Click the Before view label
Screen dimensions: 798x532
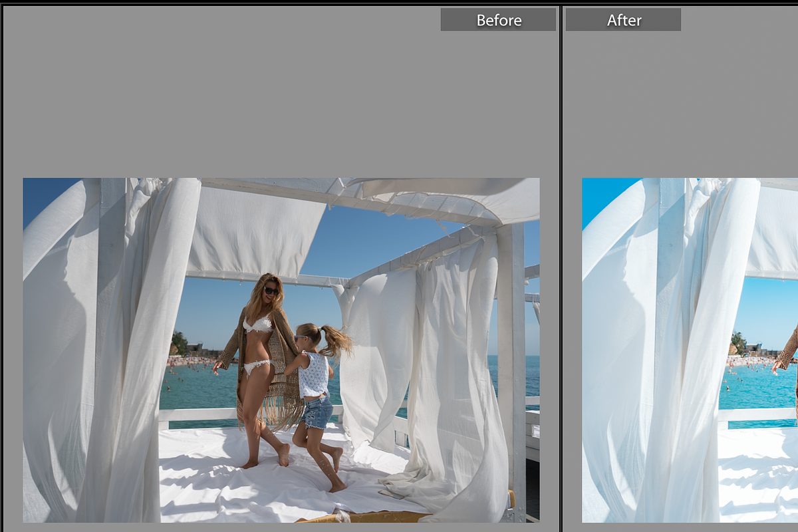click(498, 20)
